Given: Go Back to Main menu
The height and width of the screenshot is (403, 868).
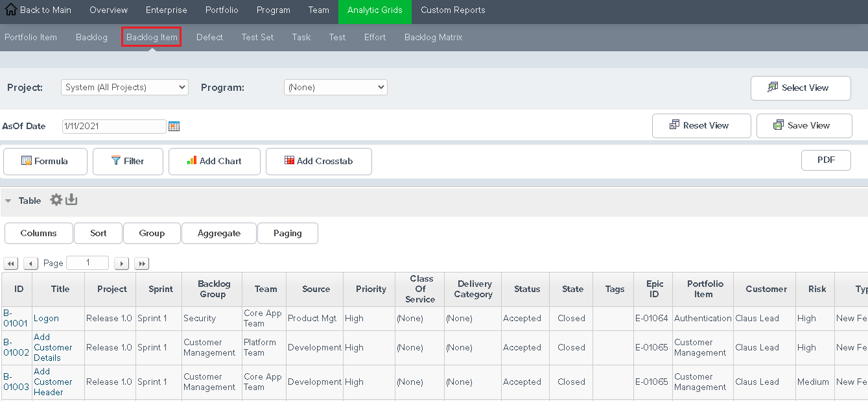Looking at the screenshot, I should (x=45, y=10).
